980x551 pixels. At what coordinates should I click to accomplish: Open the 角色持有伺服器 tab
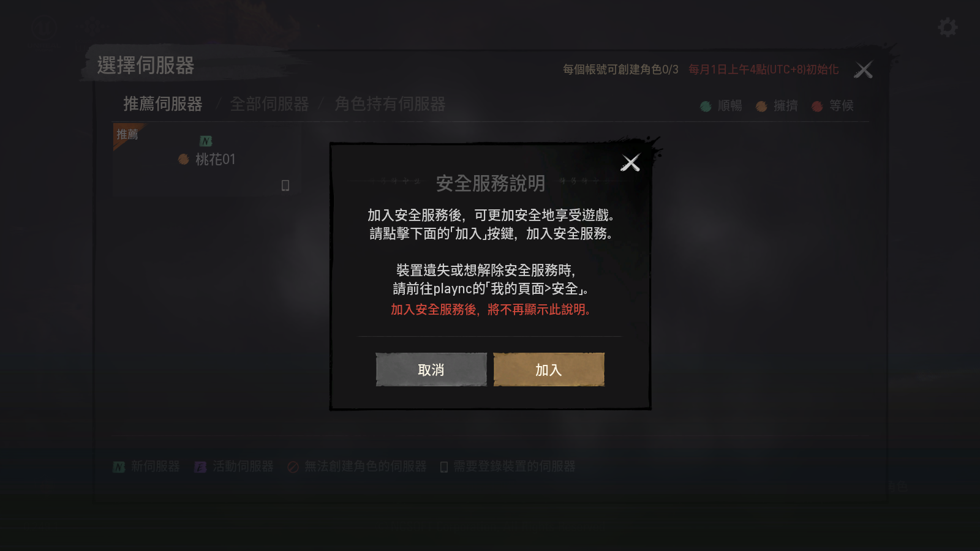coord(390,104)
